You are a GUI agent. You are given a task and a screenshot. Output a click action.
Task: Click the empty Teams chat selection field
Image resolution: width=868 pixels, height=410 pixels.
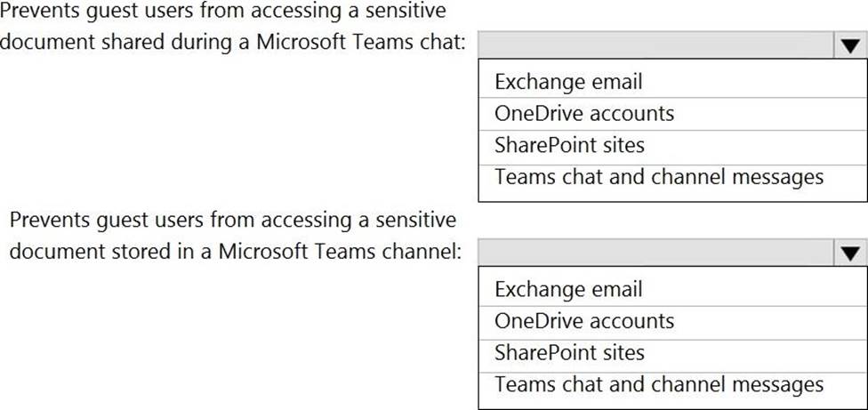point(655,45)
